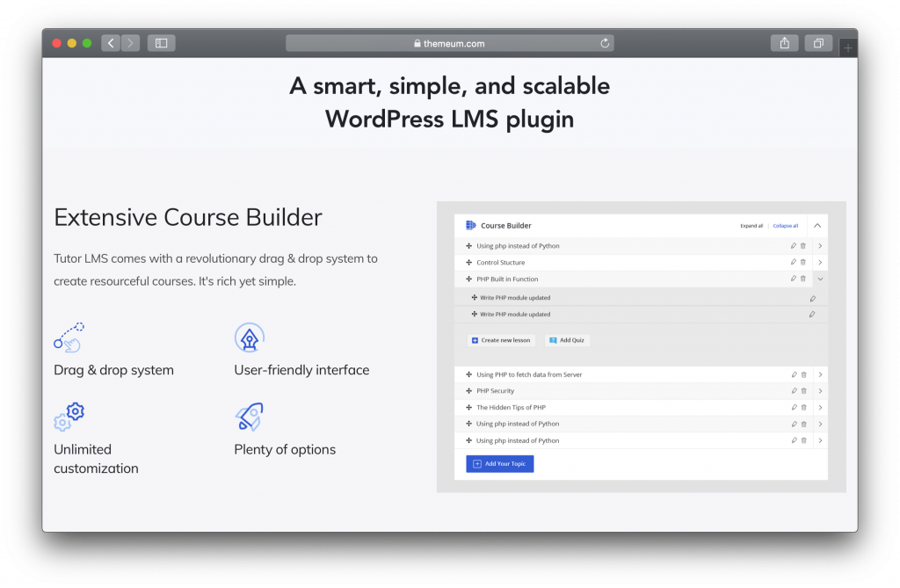
Task: Open the Safari share menu
Action: coord(785,43)
